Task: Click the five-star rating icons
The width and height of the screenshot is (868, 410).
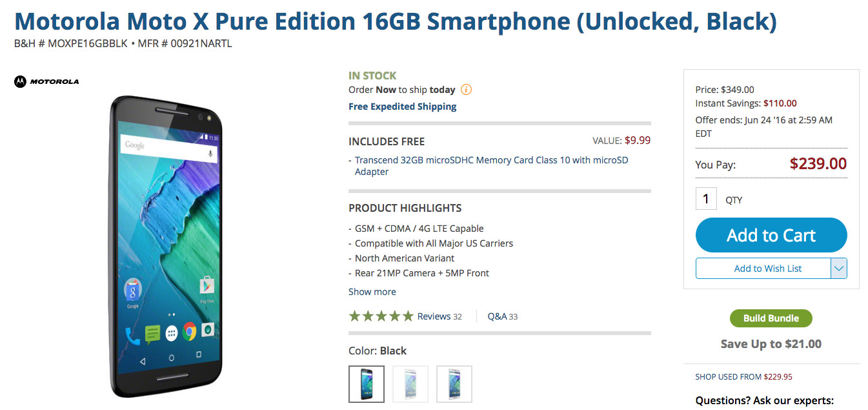Action: pyautogui.click(x=381, y=316)
